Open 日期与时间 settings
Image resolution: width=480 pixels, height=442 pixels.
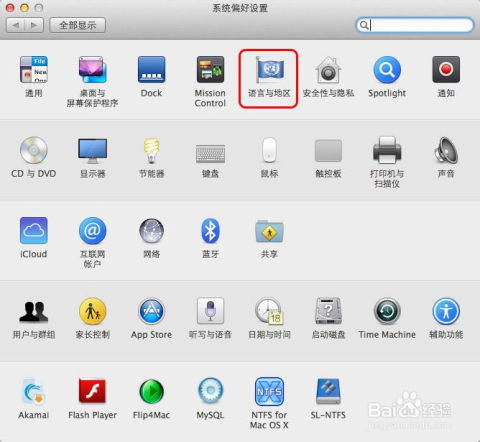269,318
